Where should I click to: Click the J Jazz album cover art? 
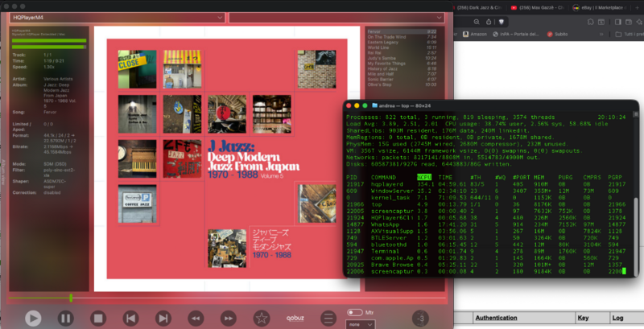(227, 158)
